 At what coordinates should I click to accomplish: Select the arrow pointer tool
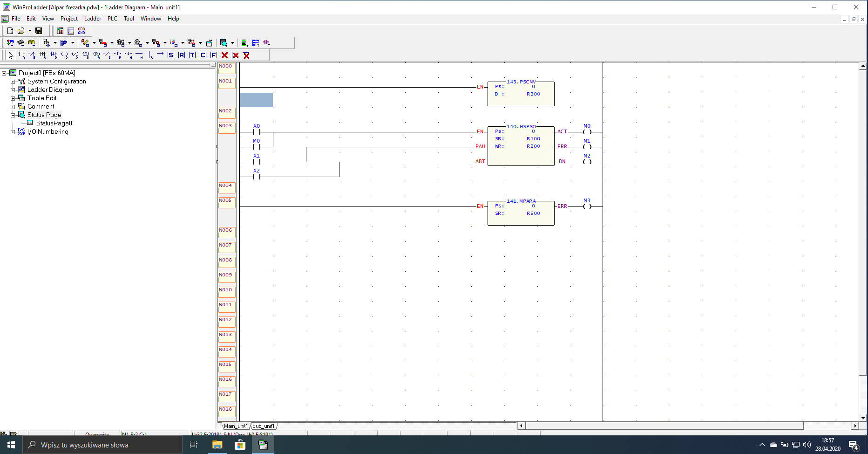11,55
